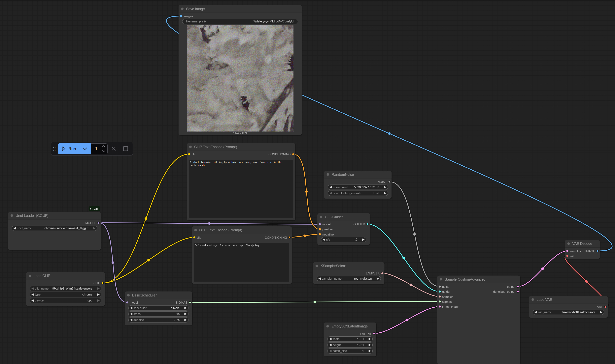Screen dimensions: 615x364
Task: Click the noise_seed value field
Action: [x=358, y=187]
